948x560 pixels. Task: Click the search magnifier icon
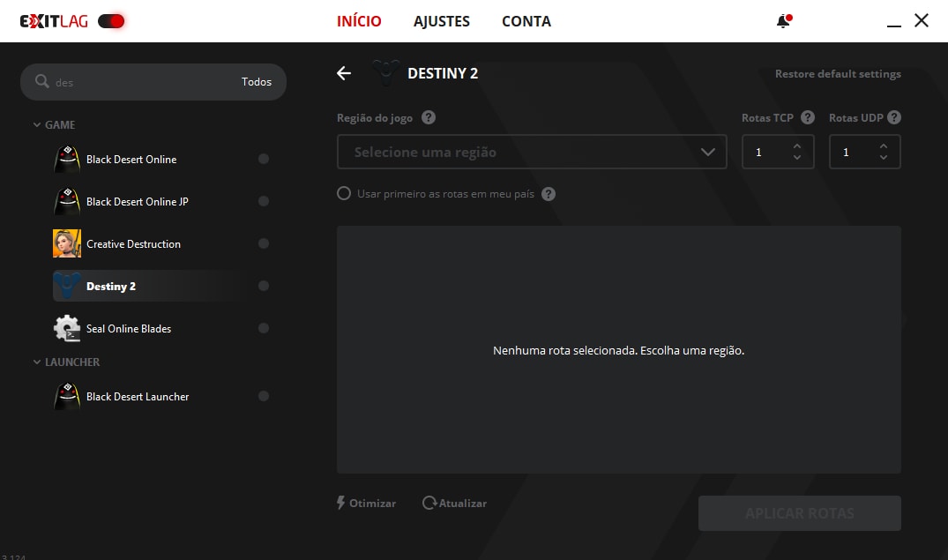(42, 82)
